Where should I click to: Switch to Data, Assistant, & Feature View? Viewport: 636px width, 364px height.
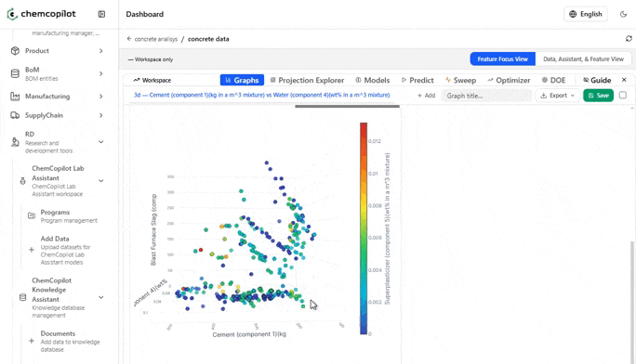(x=583, y=59)
